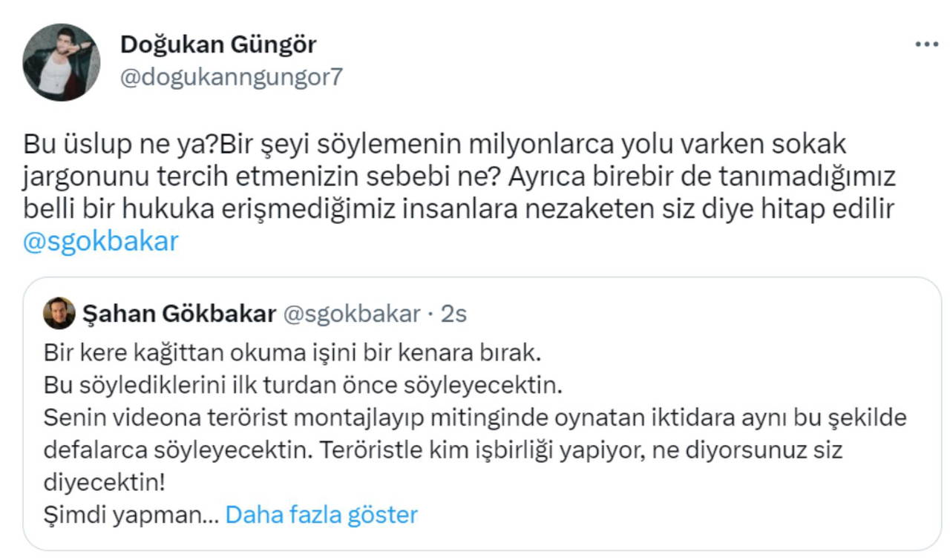
Task: Open Şahan Gökbakar's small avatar in quoted tweet
Action: (x=59, y=314)
